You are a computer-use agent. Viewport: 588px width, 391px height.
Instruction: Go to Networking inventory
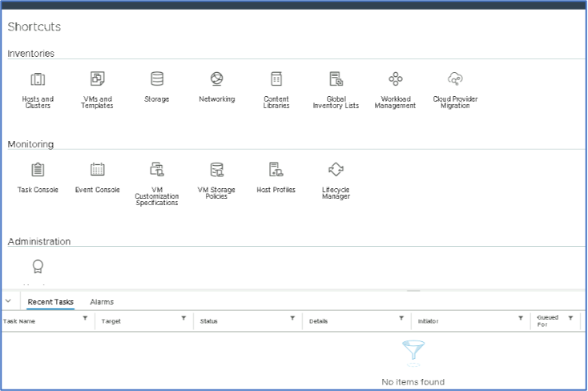(x=216, y=79)
